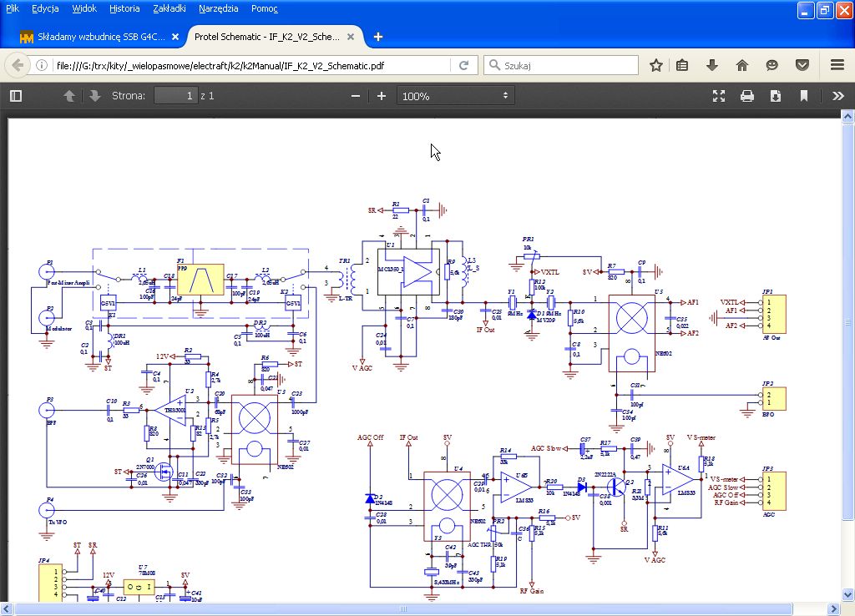
Task: Download the PDF file from viewer toolbar
Action: pyautogui.click(x=776, y=96)
